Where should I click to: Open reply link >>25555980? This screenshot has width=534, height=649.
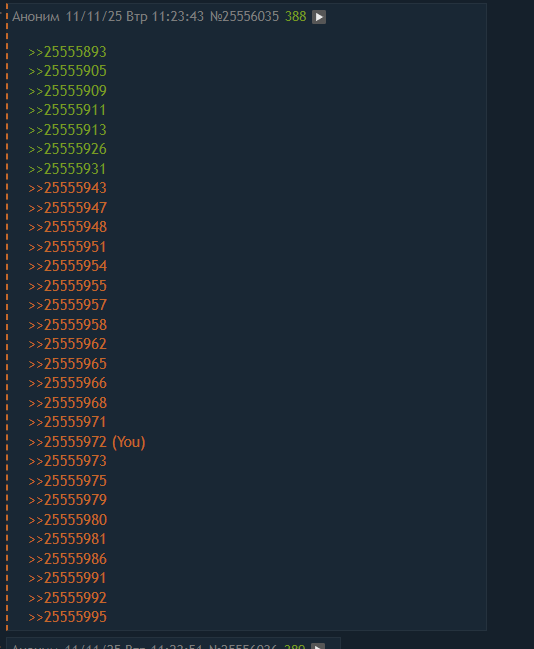[x=67, y=520]
